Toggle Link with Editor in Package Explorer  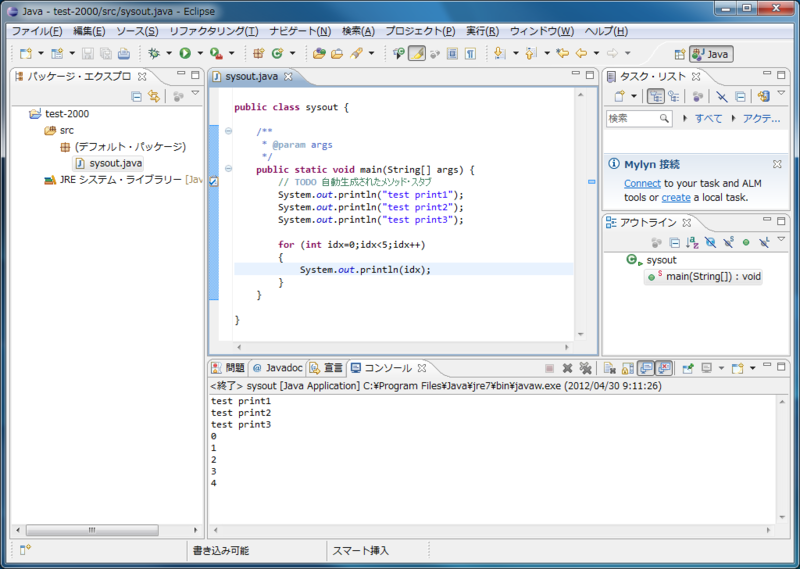154,96
